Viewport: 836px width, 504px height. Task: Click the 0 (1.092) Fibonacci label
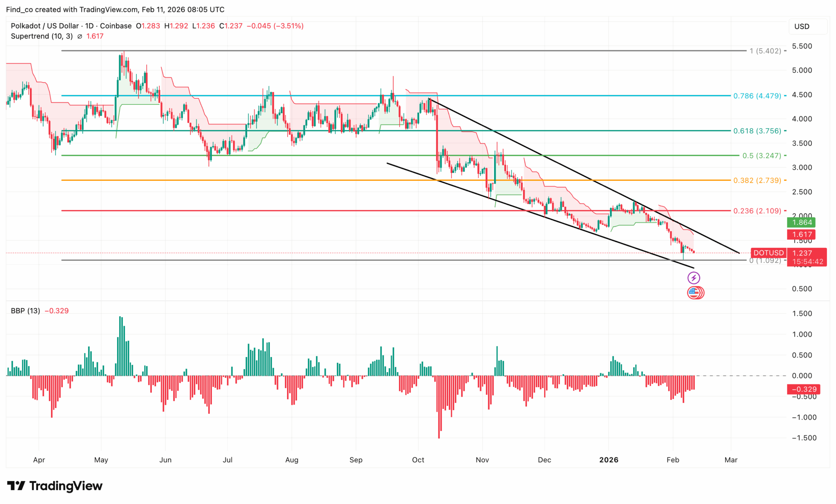pos(765,260)
